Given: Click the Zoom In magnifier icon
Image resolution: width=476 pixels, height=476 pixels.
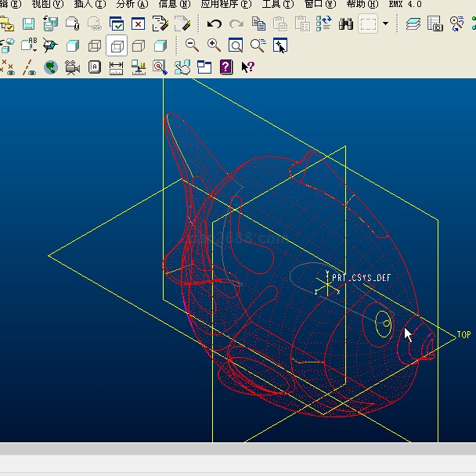Looking at the screenshot, I should point(214,45).
